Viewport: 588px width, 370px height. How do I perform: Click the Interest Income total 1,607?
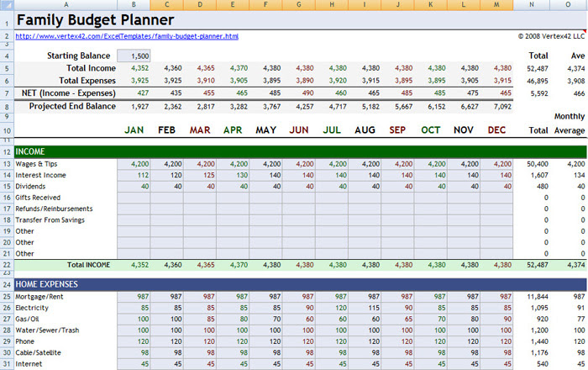pos(539,175)
